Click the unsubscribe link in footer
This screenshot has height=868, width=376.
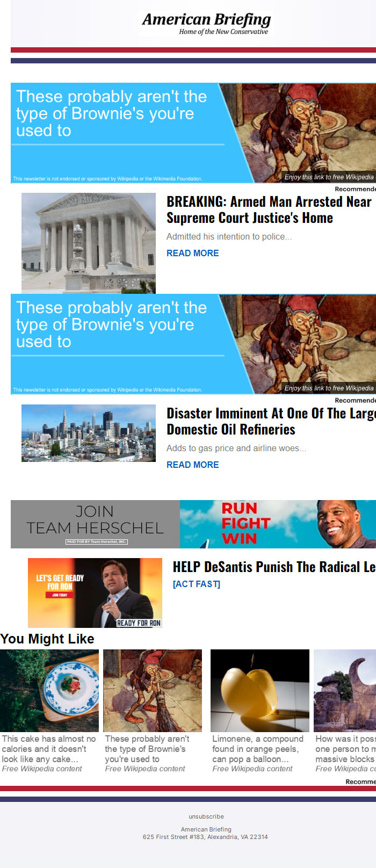(206, 816)
